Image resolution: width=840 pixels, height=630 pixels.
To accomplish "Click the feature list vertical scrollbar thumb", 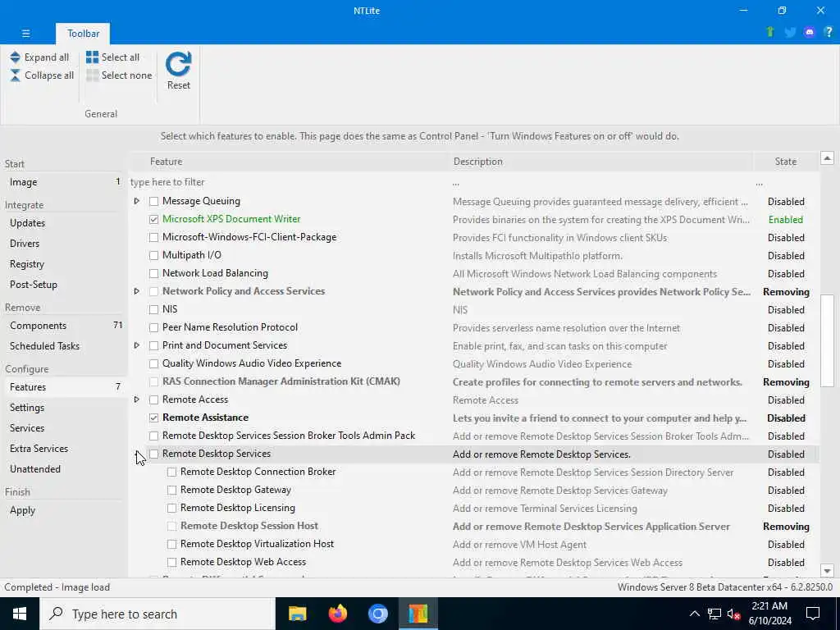I will click(x=827, y=340).
